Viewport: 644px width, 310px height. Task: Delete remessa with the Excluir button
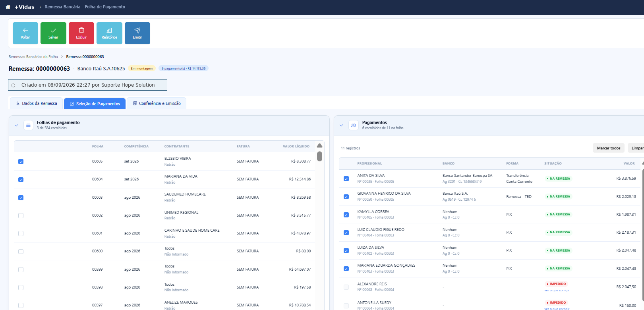pyautogui.click(x=81, y=33)
